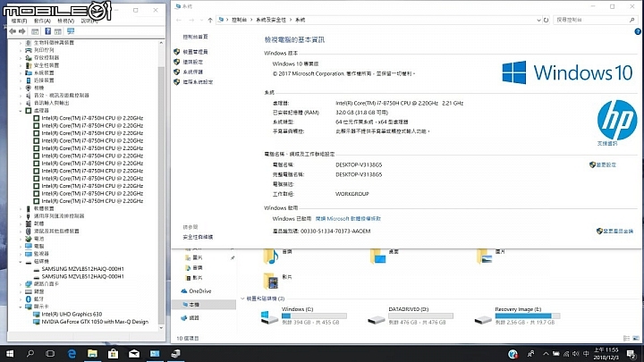Collapse the 顯示卡 display adapters node
The image size is (644, 362).
click(x=21, y=307)
